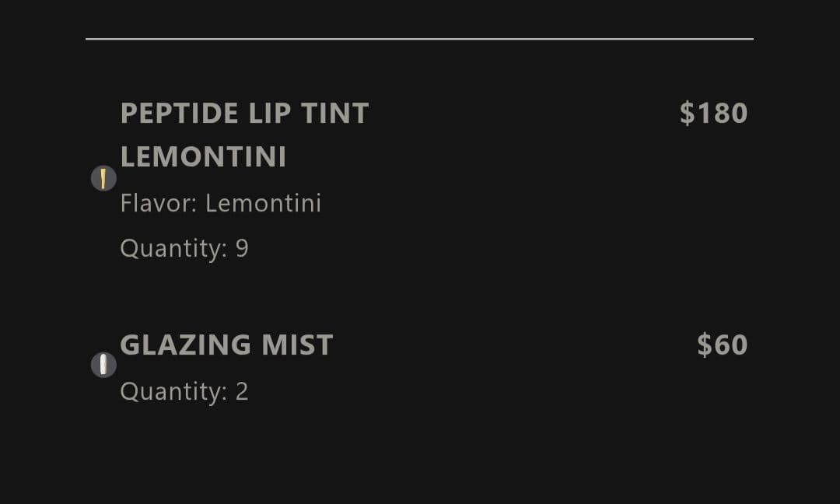Click the dollar sign of the $60 price
The image size is (840, 504).
704,345
